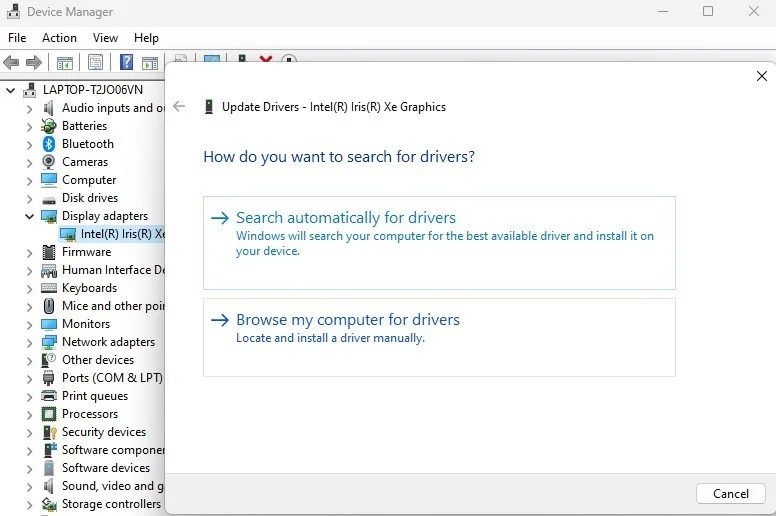
Task: Click the Firmware chip icon
Action: coord(48,252)
